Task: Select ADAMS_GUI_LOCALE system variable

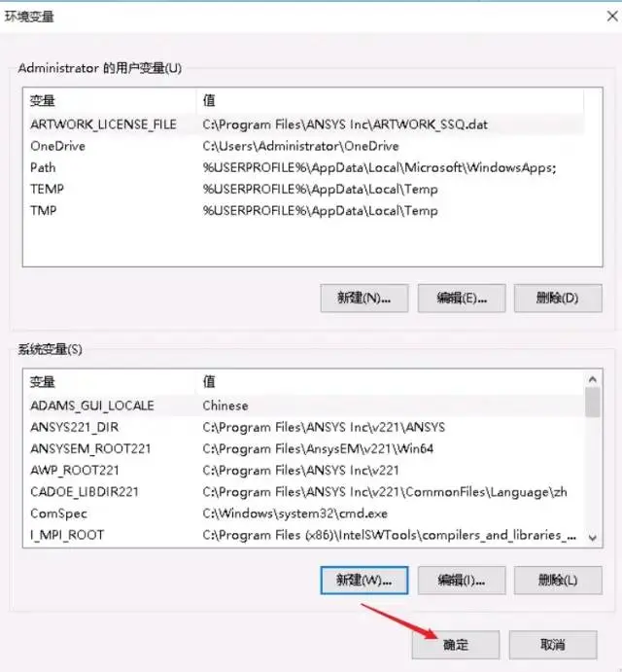Action: (304, 406)
